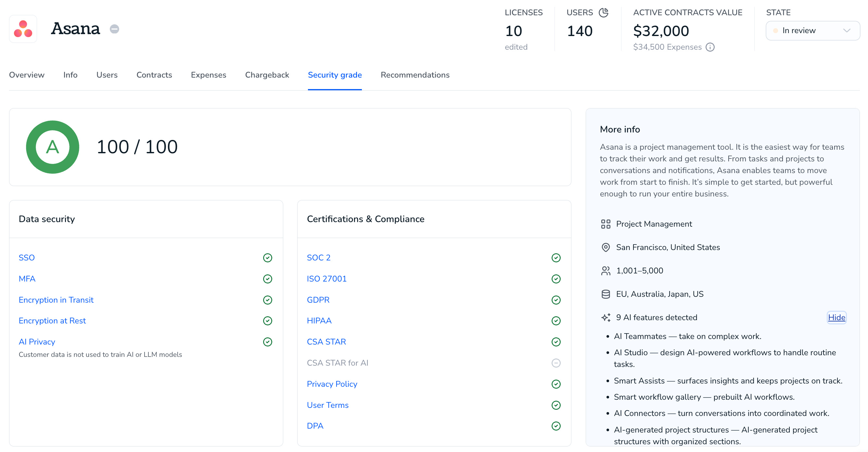Switch to the Chargeback tab
The image size is (868, 452).
click(267, 75)
